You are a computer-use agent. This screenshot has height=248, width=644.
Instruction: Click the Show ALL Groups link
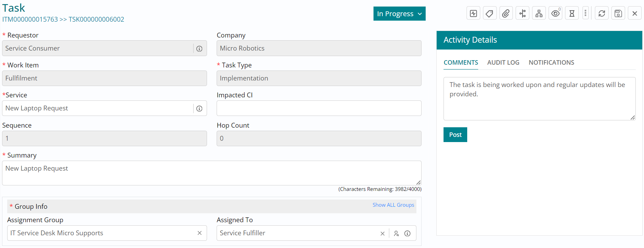(x=393, y=205)
